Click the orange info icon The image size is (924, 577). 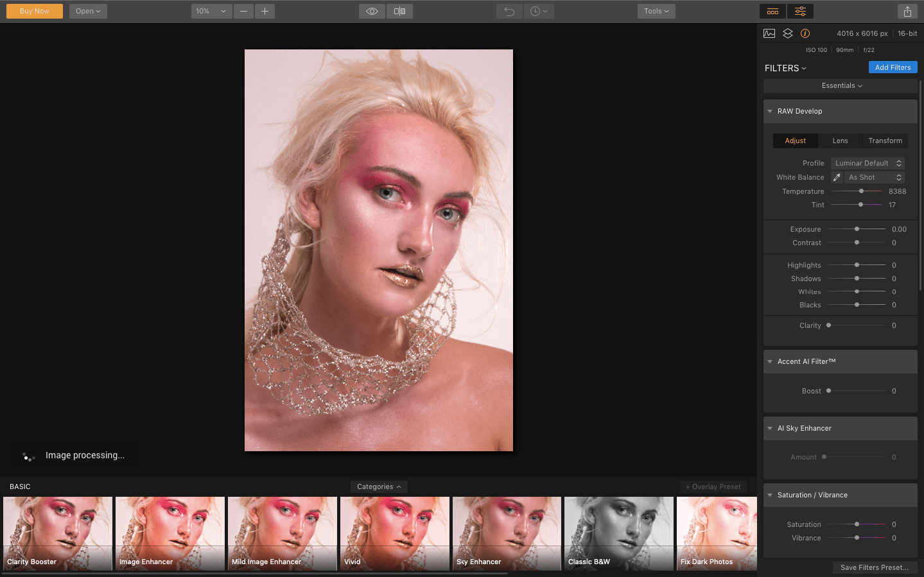click(x=805, y=33)
